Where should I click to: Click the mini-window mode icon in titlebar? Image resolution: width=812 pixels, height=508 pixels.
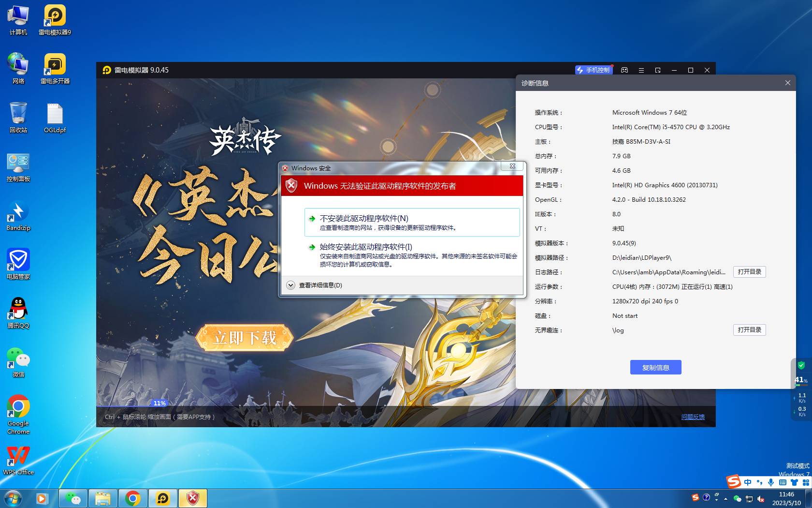(658, 70)
